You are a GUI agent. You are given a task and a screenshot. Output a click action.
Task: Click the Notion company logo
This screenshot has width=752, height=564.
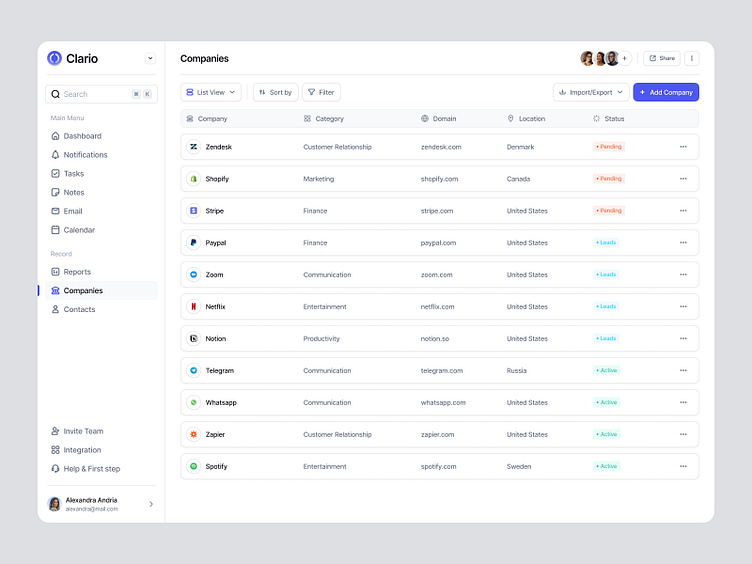(193, 339)
